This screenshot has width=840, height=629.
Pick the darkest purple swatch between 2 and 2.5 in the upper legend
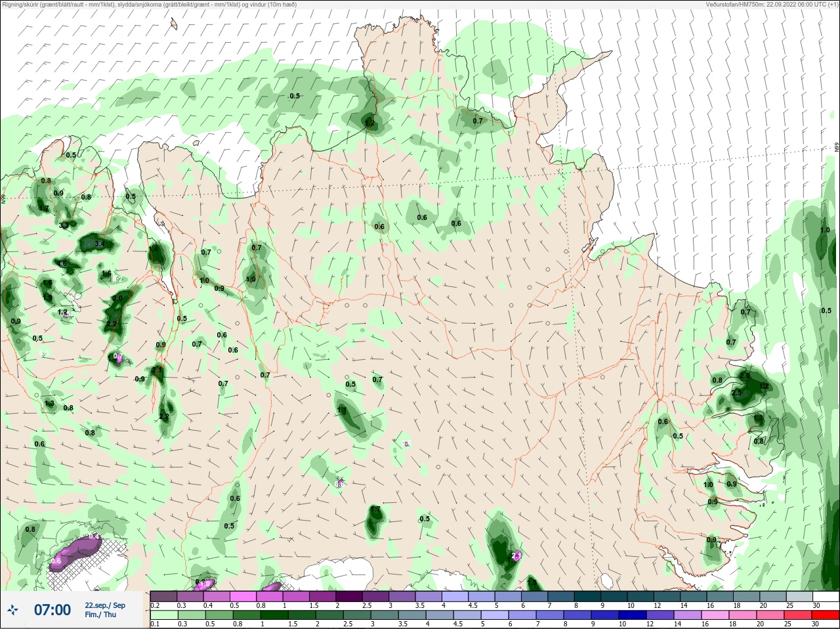point(349,596)
